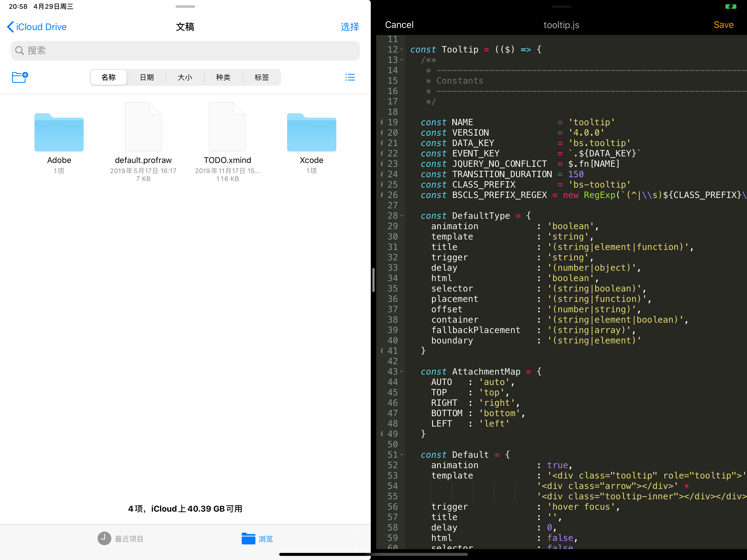Click the info marker on line 26
Viewport: 747px width, 560px height.
coord(382,195)
